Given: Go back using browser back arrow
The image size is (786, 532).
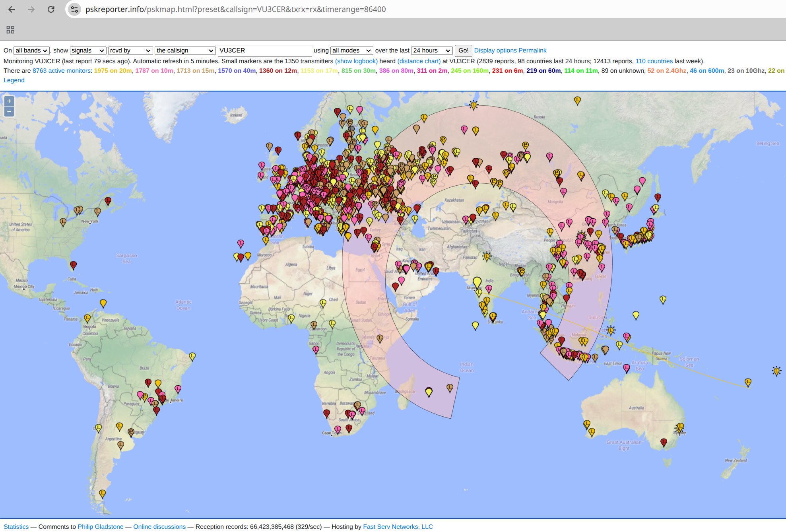Looking at the screenshot, I should pyautogui.click(x=12, y=9).
